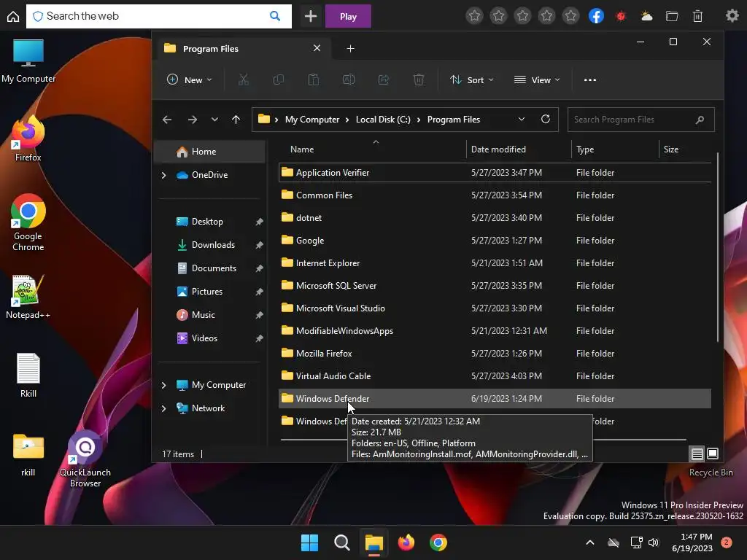This screenshot has height=560, width=747.
Task: Open settings gear in the top bar
Action: (x=732, y=16)
